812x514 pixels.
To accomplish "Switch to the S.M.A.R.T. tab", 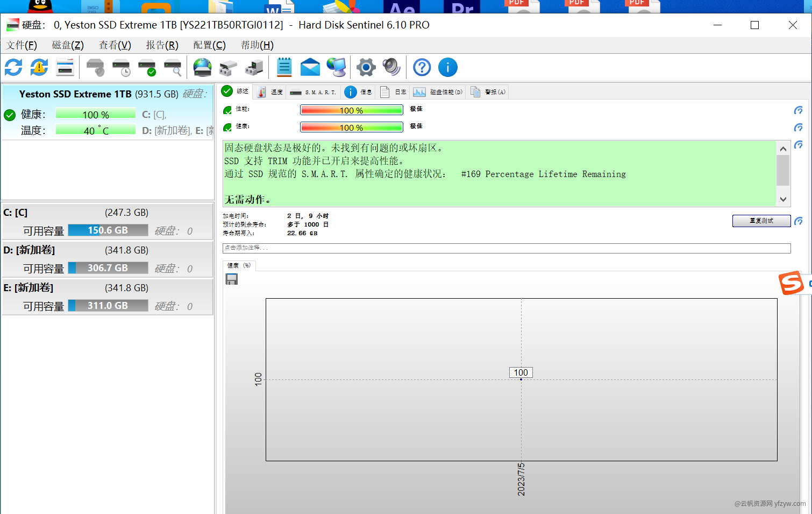I will tap(312, 92).
